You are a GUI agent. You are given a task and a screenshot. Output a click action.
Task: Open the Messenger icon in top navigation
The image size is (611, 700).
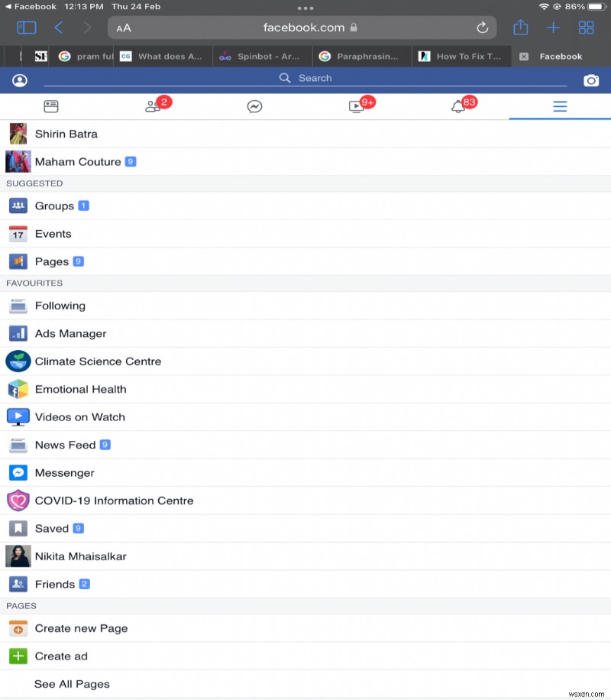(254, 106)
